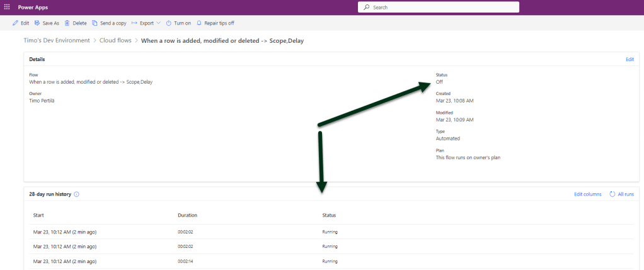Sort by the Start column header

coord(38,215)
